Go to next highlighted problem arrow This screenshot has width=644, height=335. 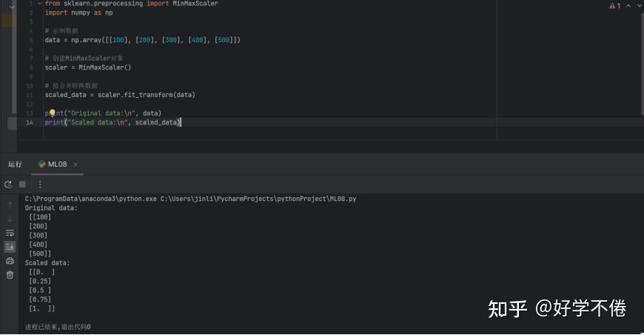[640, 6]
